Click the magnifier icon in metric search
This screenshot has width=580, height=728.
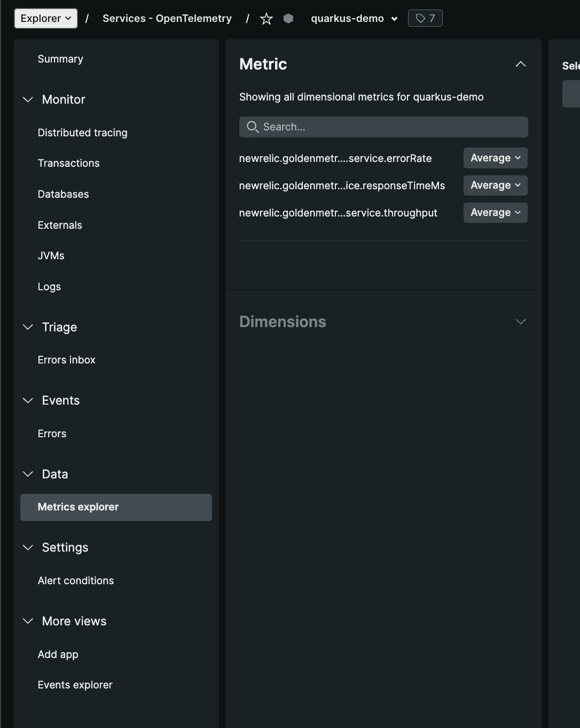coord(253,127)
